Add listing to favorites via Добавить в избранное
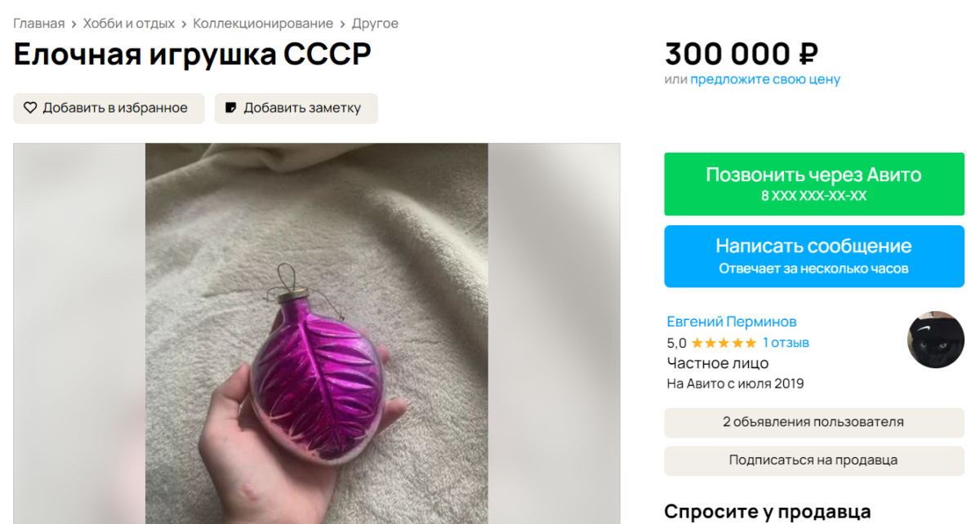This screenshot has height=524, width=980. click(x=109, y=109)
